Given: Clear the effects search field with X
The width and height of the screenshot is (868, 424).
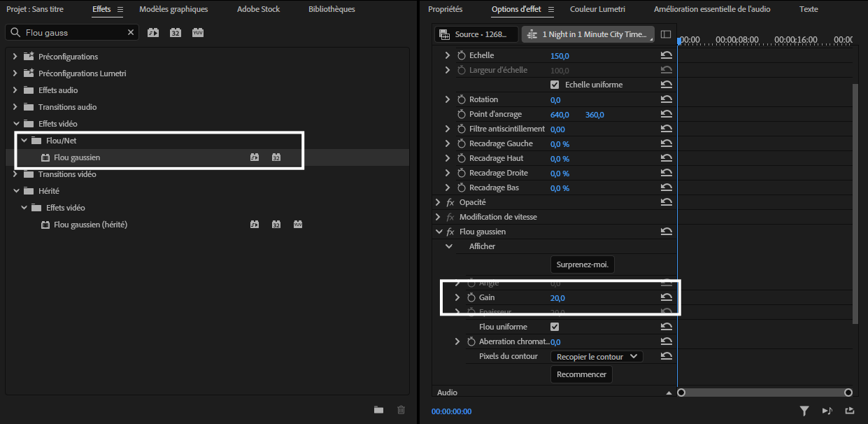Looking at the screenshot, I should 131,33.
